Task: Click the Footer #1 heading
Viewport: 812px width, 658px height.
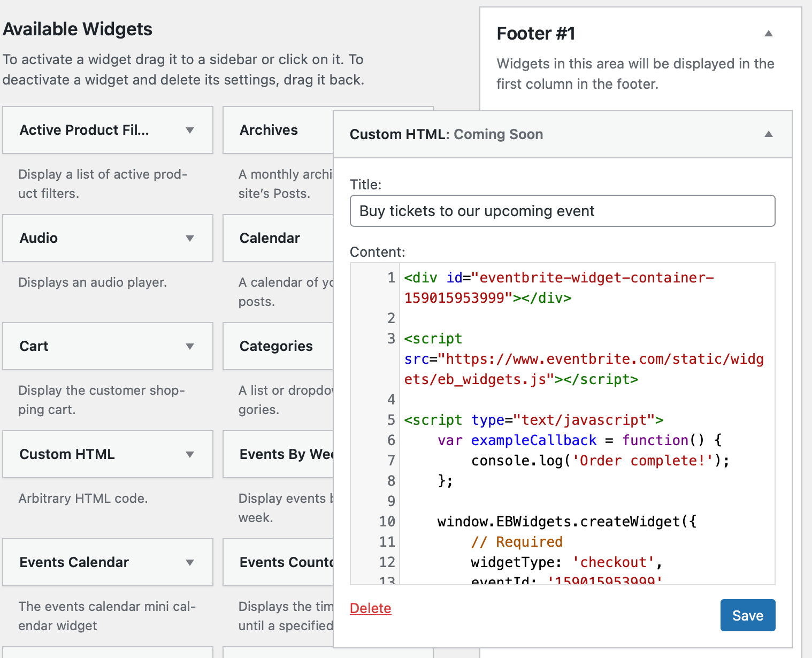Action: (536, 33)
